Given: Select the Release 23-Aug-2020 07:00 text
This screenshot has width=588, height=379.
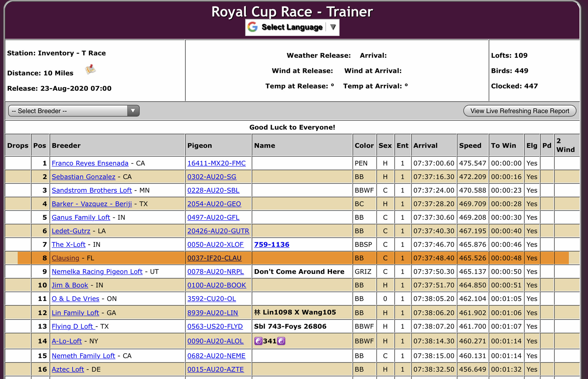Looking at the screenshot, I should (59, 88).
